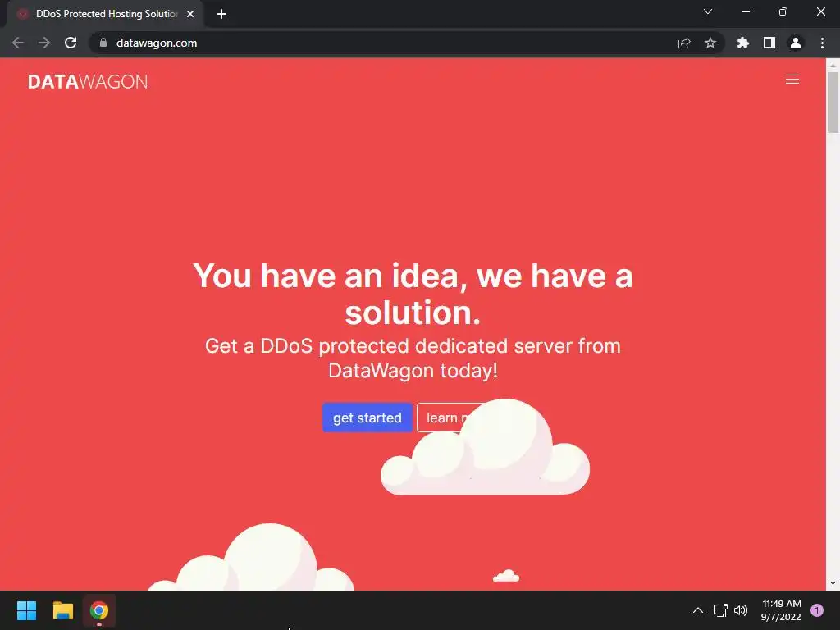
Task: Bookmark this page with the star
Action: tap(710, 43)
